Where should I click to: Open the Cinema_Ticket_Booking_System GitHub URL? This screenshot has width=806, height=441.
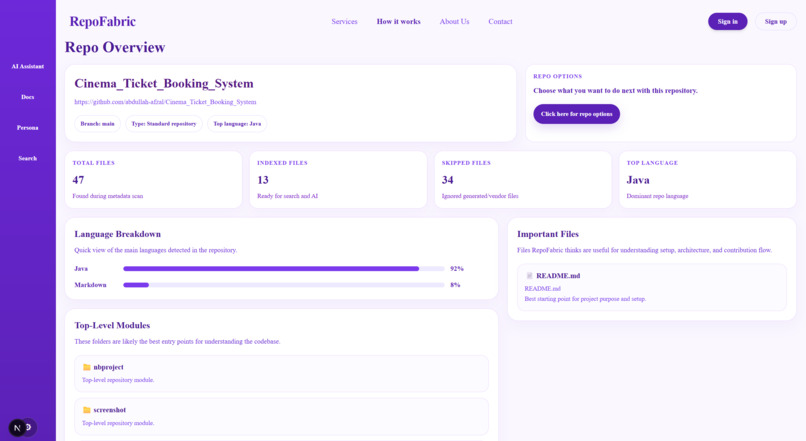[165, 102]
